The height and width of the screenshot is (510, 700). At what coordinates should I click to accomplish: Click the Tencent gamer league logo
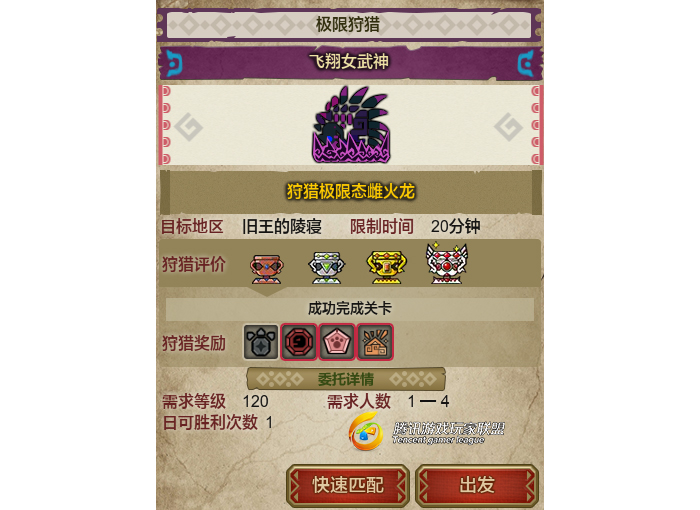426,432
